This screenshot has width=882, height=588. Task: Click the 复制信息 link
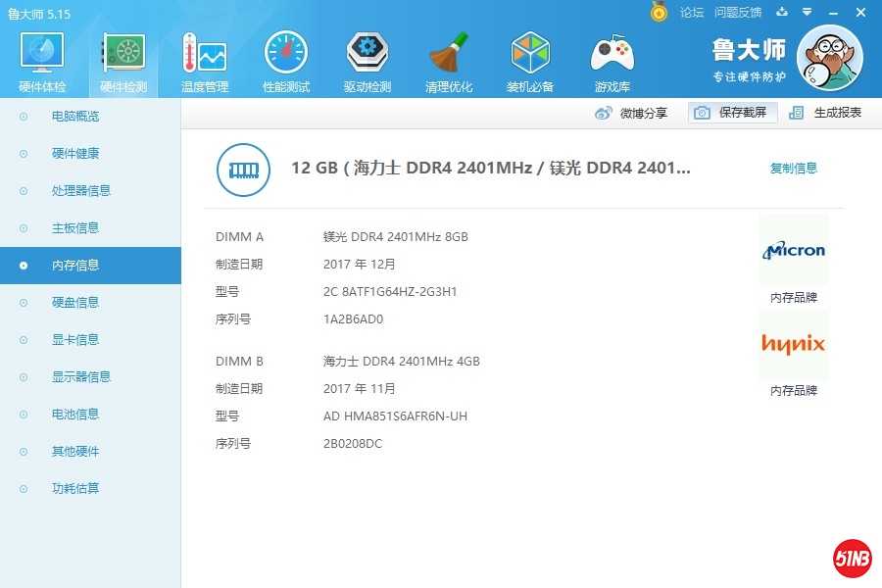point(793,169)
